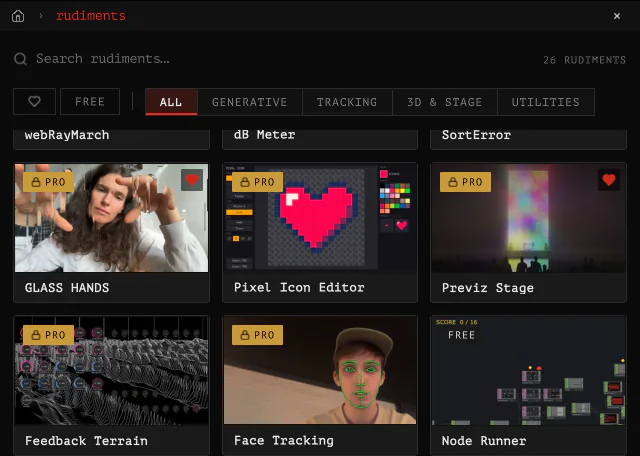Toggle favorites filter heart button
The image size is (640, 456).
(34, 102)
